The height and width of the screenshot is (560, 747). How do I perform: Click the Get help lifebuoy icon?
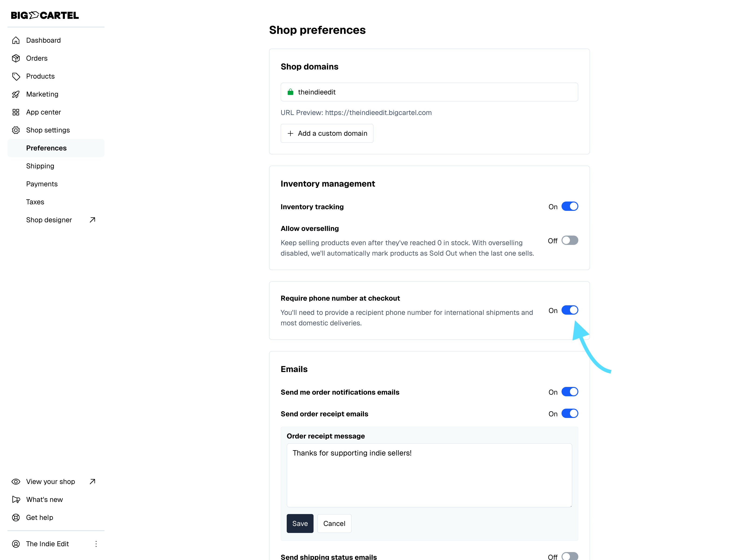click(16, 518)
